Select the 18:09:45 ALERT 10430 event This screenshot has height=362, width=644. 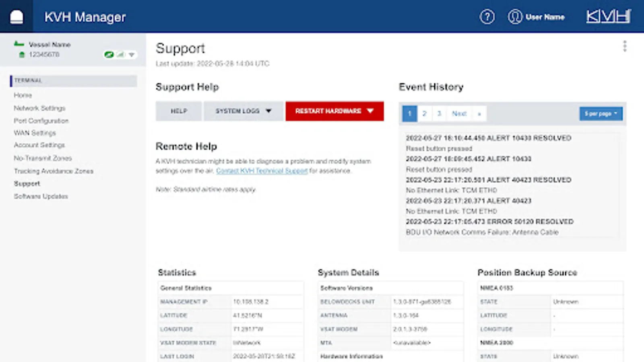click(x=469, y=159)
